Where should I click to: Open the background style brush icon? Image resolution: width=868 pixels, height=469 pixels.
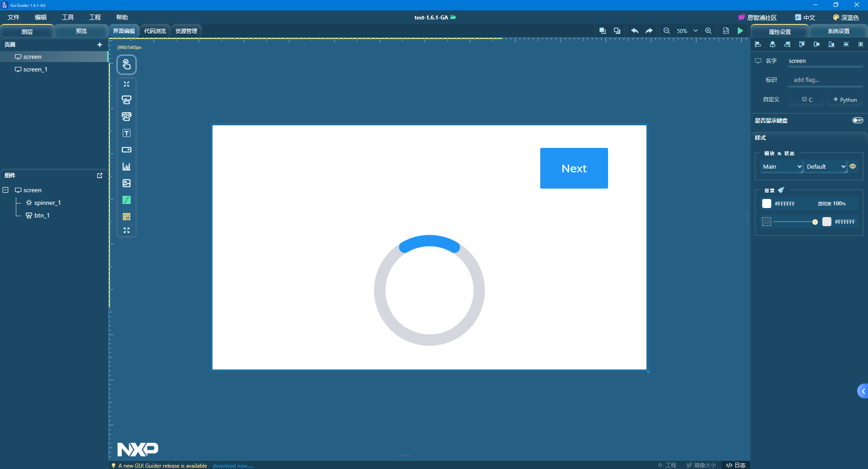click(781, 190)
